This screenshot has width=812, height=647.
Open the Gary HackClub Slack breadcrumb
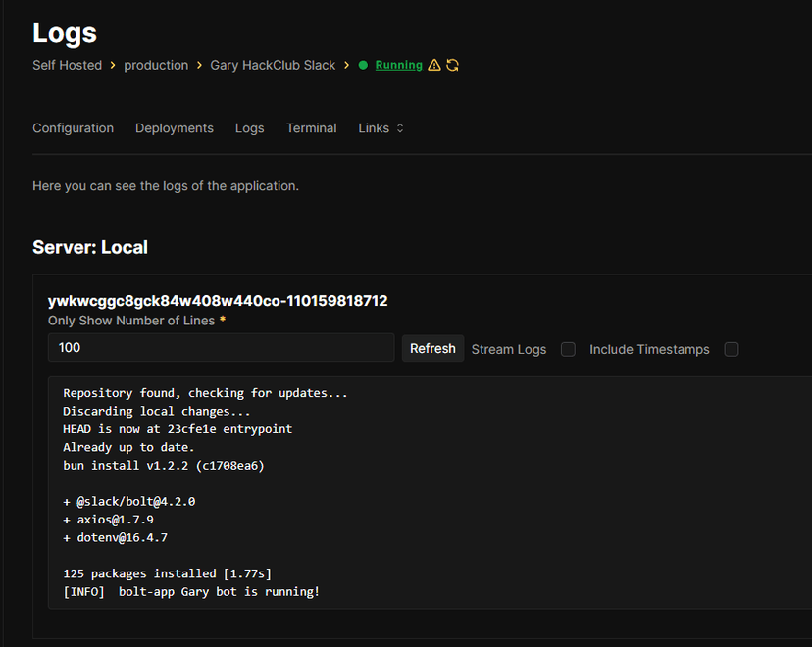click(273, 66)
